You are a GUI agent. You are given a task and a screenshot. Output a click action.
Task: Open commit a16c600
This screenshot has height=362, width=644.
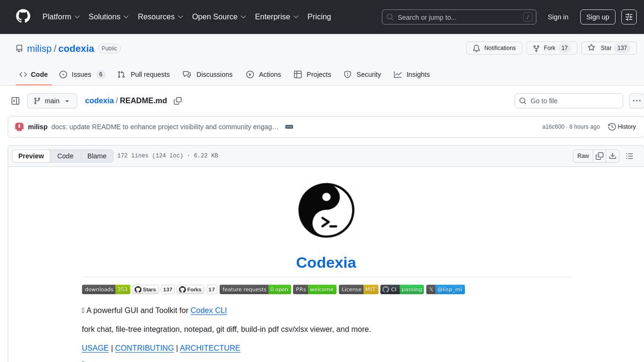[553, 127]
